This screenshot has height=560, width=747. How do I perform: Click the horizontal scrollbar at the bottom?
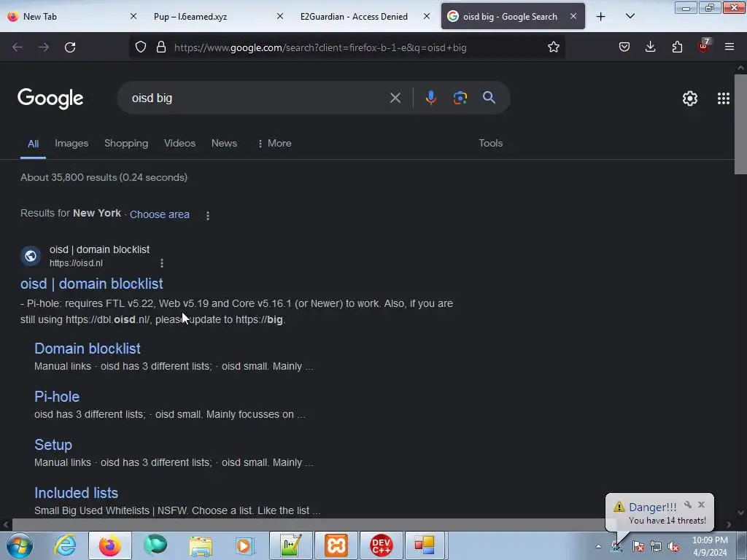pos(367,524)
